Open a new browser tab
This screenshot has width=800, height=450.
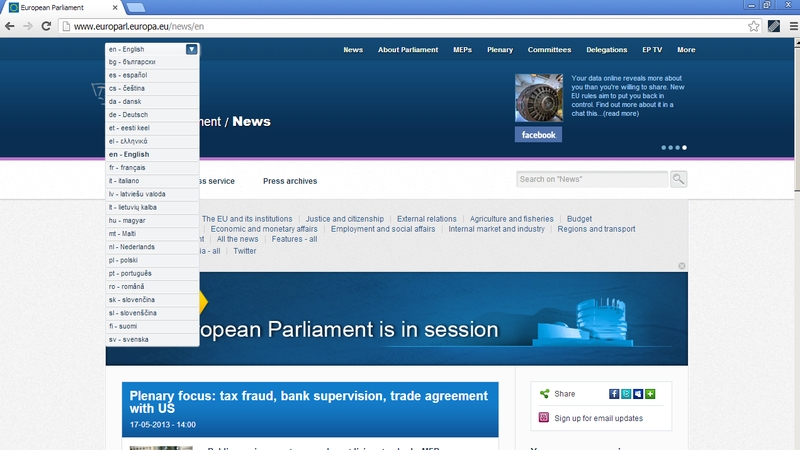pyautogui.click(x=136, y=8)
